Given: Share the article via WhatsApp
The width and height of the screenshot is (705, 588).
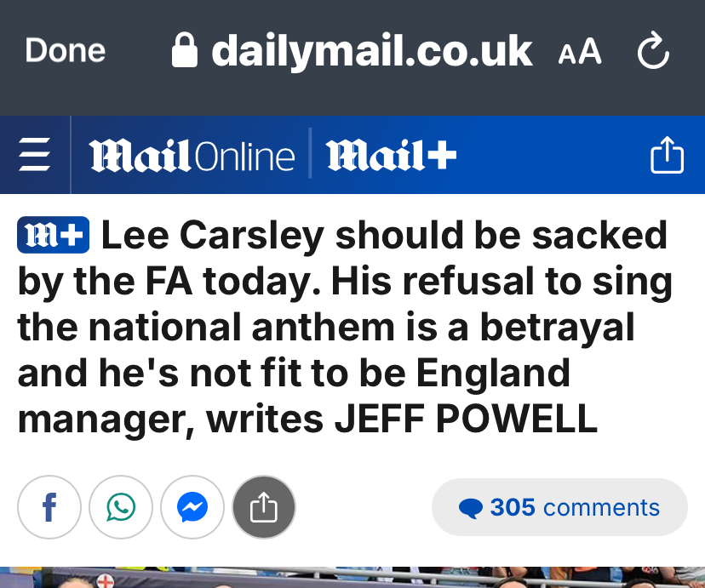Looking at the screenshot, I should [x=121, y=507].
